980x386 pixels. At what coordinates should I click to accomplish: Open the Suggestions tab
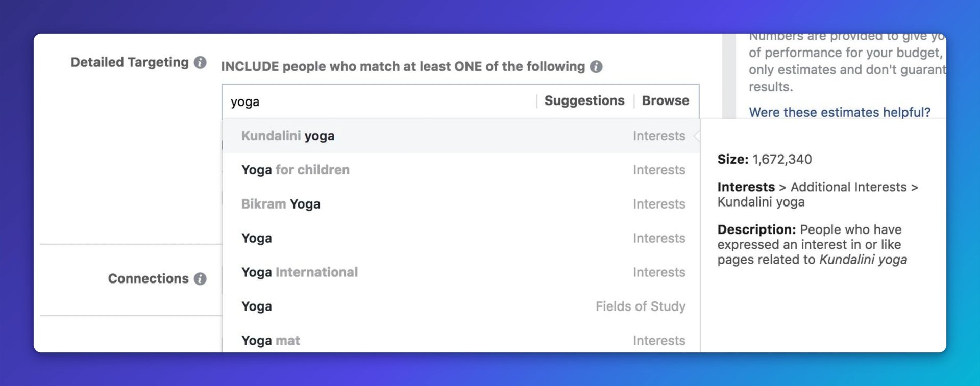[584, 101]
